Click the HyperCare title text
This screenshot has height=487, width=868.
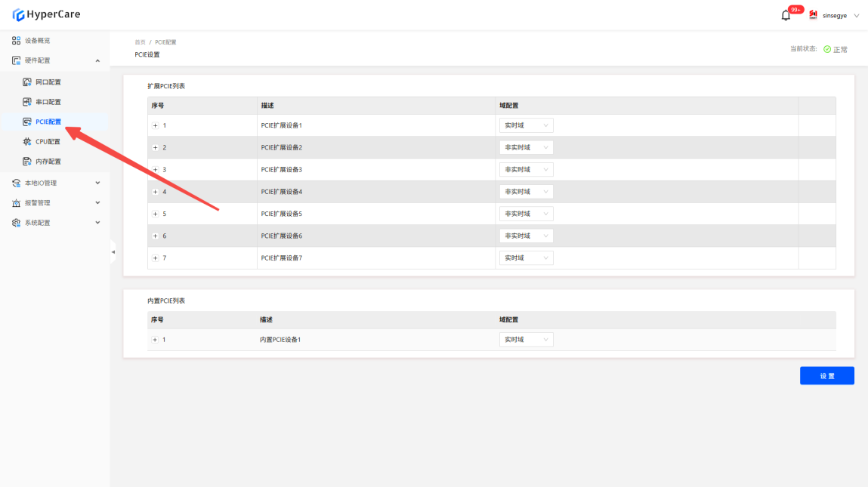[54, 14]
